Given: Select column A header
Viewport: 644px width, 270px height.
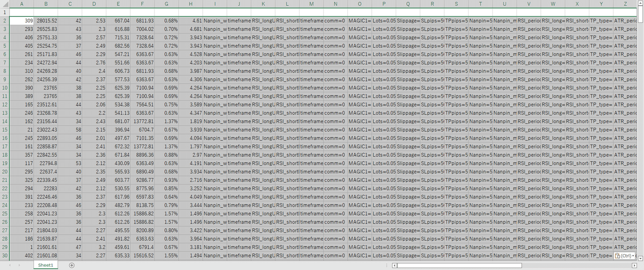Looking at the screenshot, I should pyautogui.click(x=21, y=4).
